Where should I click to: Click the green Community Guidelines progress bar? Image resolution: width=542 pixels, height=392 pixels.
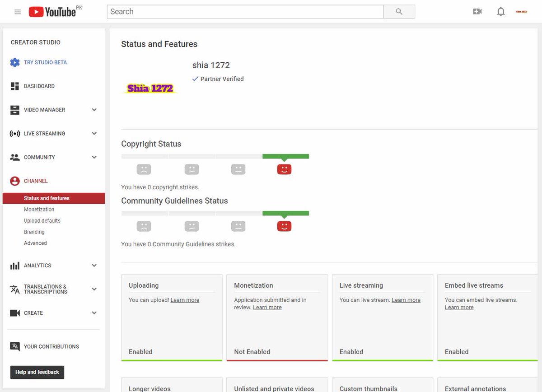[285, 213]
